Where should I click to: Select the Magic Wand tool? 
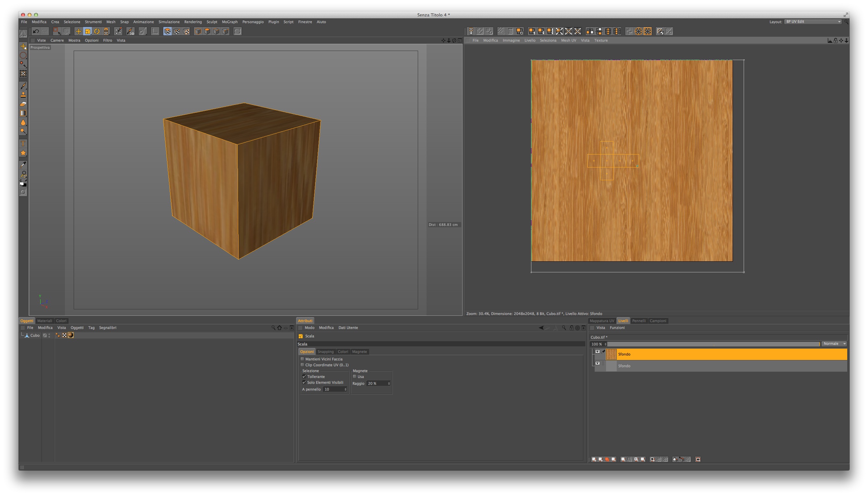click(23, 64)
